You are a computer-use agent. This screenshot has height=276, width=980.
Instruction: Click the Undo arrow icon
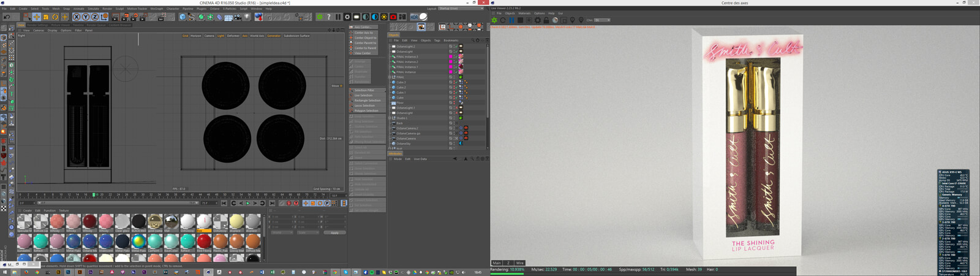point(7,17)
